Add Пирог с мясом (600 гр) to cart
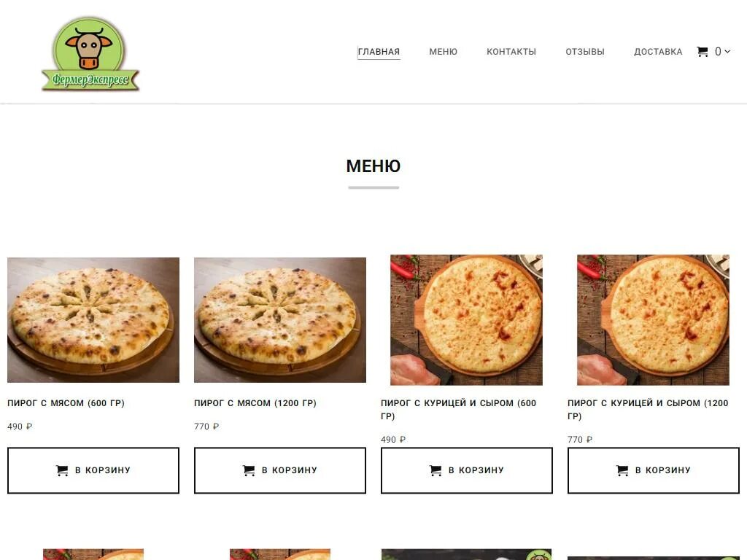This screenshot has width=747, height=560. click(93, 470)
